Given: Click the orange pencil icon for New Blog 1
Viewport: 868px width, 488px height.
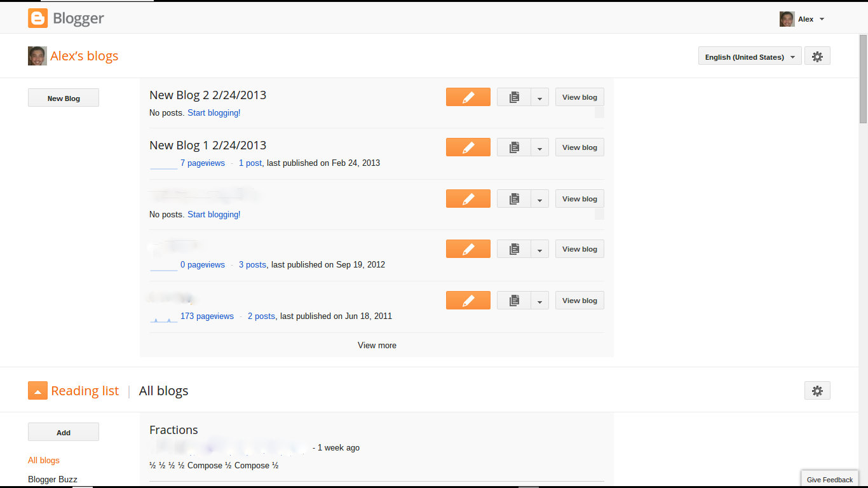Looking at the screenshot, I should [468, 147].
